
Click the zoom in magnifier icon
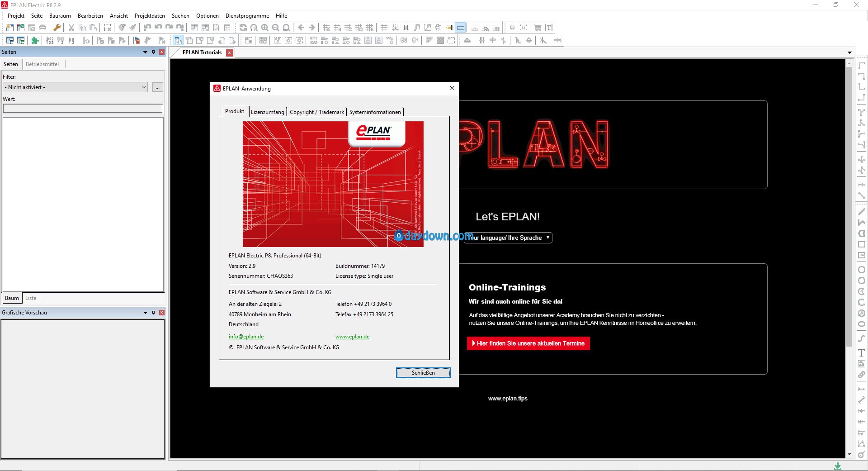click(265, 28)
